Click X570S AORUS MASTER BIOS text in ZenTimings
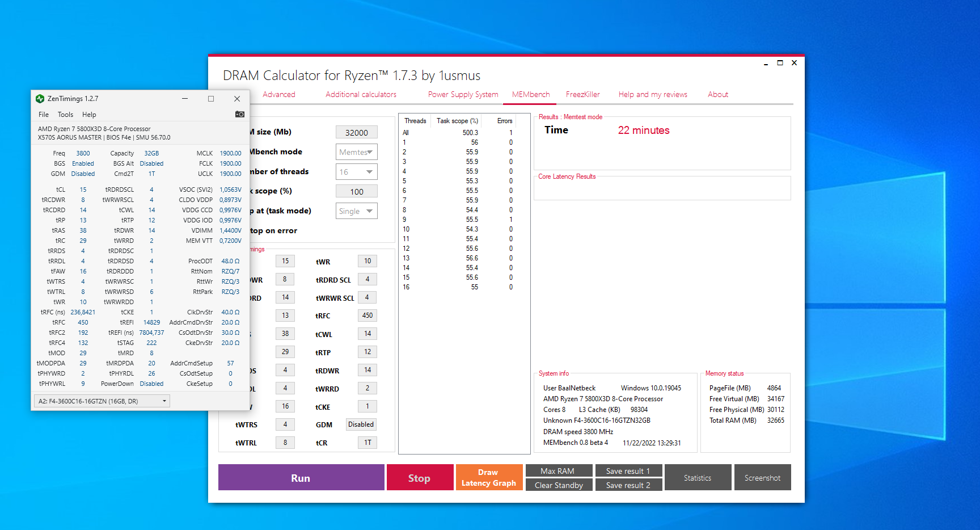The height and width of the screenshot is (530, 980). click(104, 137)
